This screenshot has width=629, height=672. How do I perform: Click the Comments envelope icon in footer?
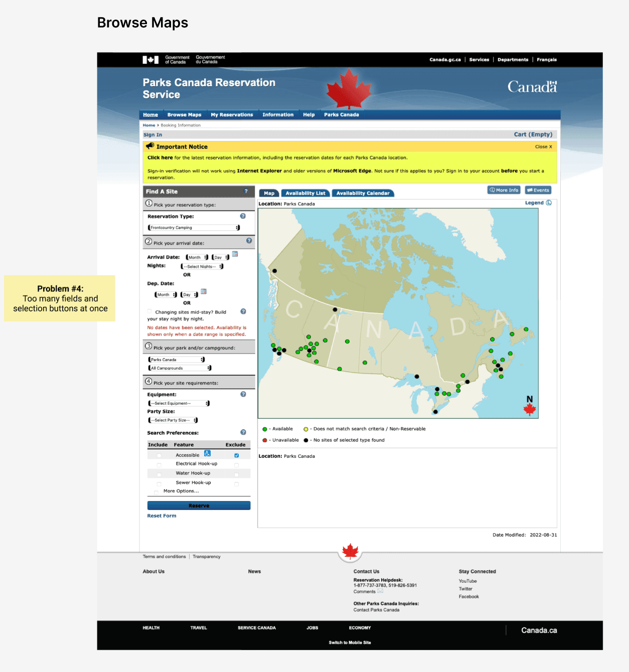380,591
